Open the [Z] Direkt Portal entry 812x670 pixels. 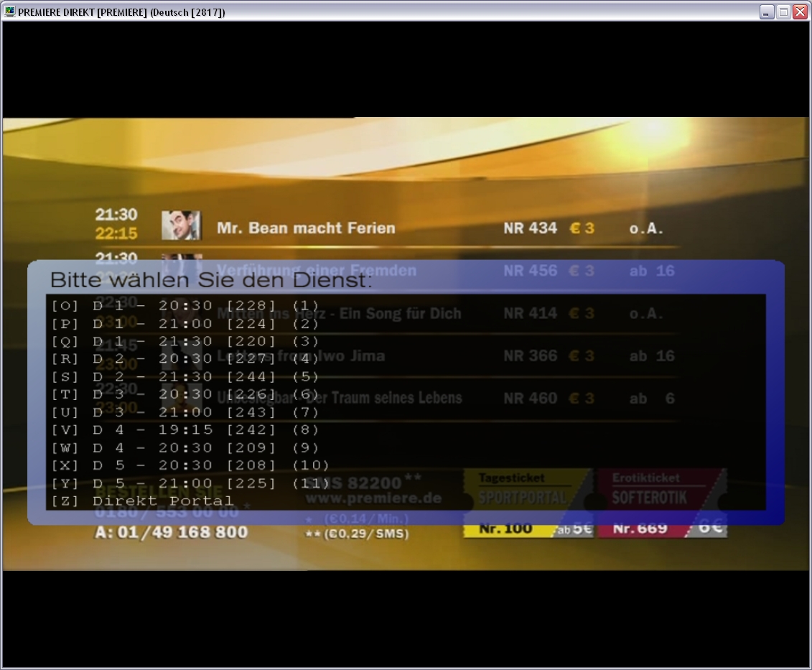pyautogui.click(x=143, y=501)
